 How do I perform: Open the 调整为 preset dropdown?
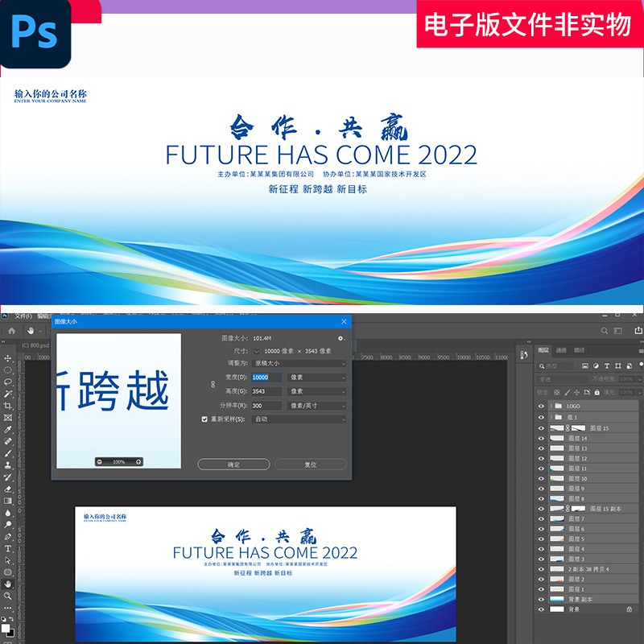297,362
